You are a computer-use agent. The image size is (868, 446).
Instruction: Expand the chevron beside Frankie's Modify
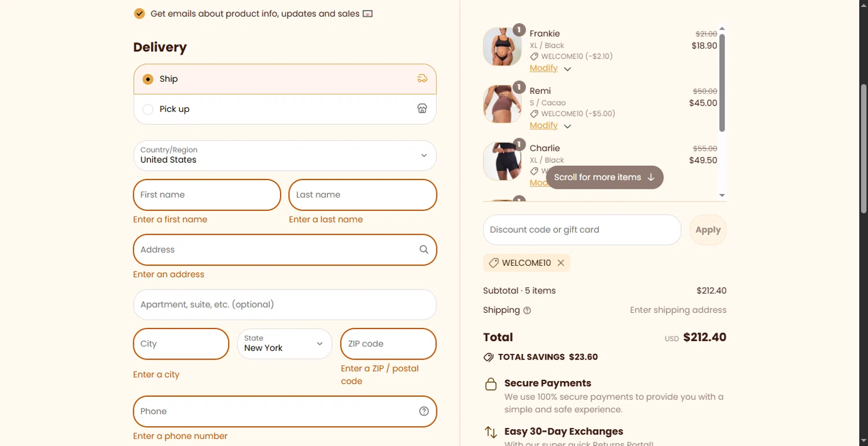click(x=568, y=69)
